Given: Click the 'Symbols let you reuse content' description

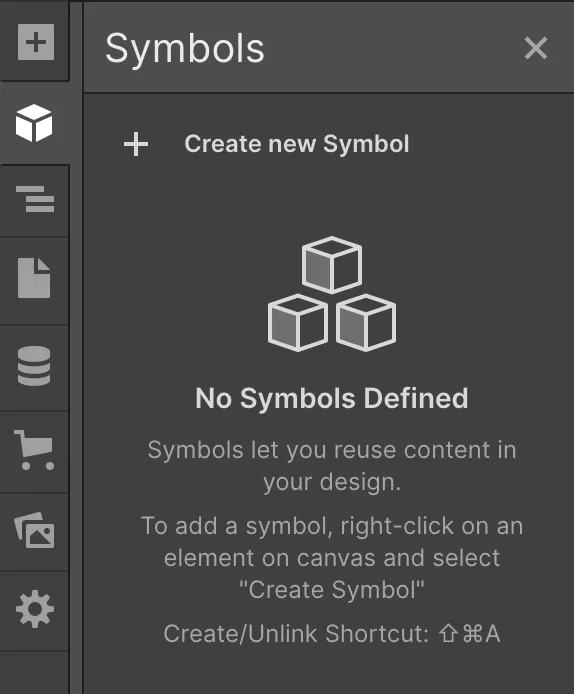Looking at the screenshot, I should point(332,466).
